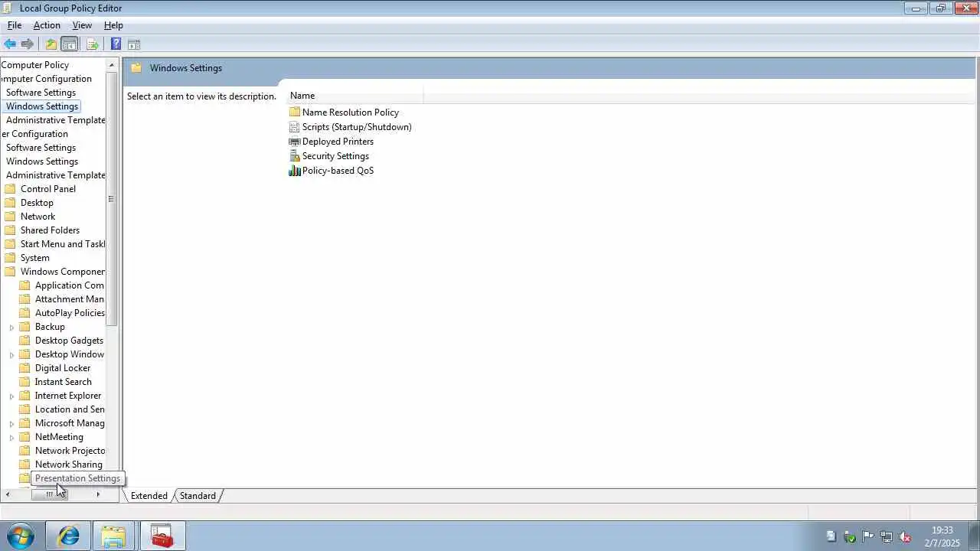The height and width of the screenshot is (551, 980).
Task: Open the View menu
Action: pyautogui.click(x=82, y=25)
